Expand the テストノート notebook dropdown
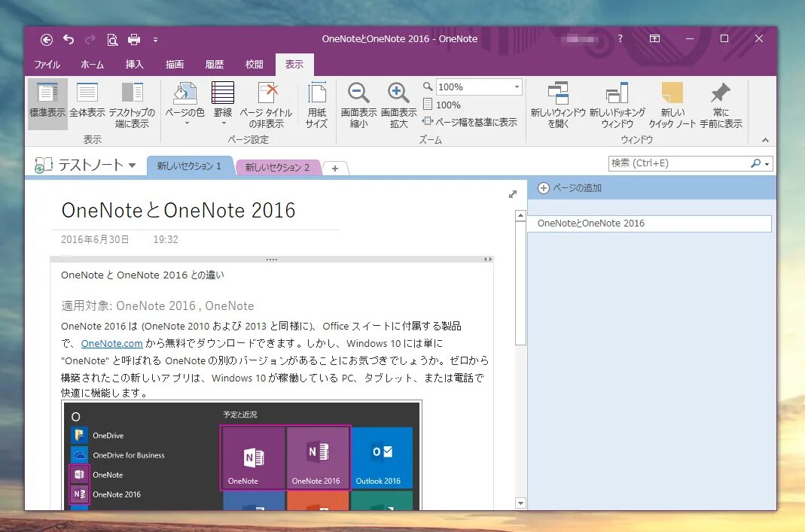Image resolution: width=805 pixels, height=532 pixels. pyautogui.click(x=132, y=166)
